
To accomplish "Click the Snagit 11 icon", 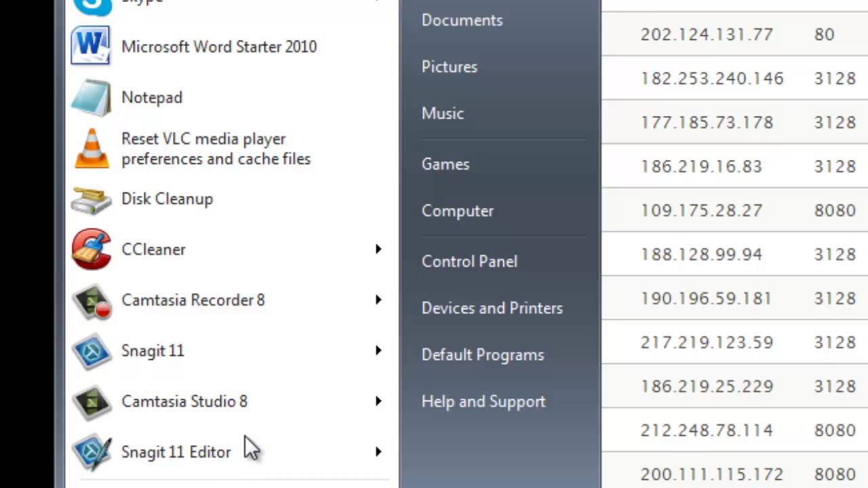I will coord(92,351).
